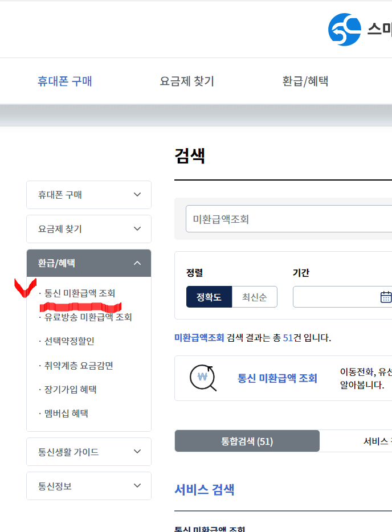Expand the 통신생활 가이드 section
The image size is (392, 532).
coord(88,451)
